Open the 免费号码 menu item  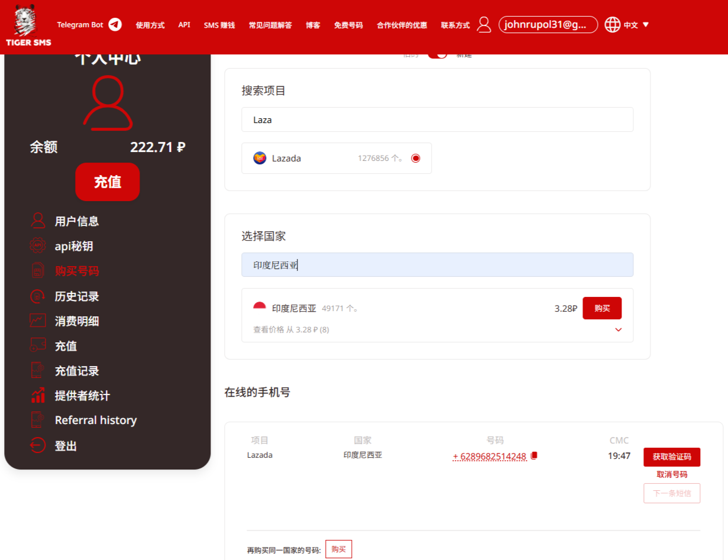tap(348, 25)
